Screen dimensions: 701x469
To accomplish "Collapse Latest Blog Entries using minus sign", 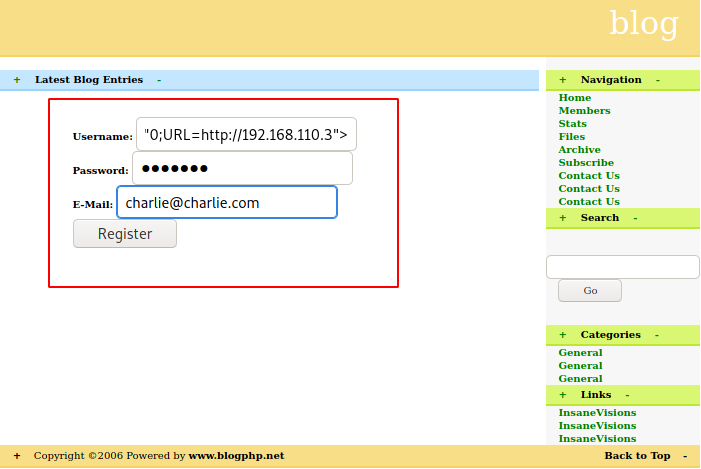I will [159, 80].
